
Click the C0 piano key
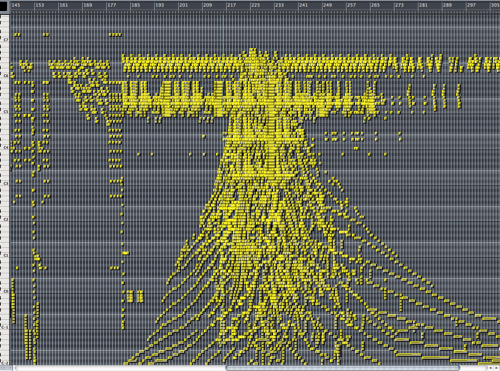[x=5, y=292]
